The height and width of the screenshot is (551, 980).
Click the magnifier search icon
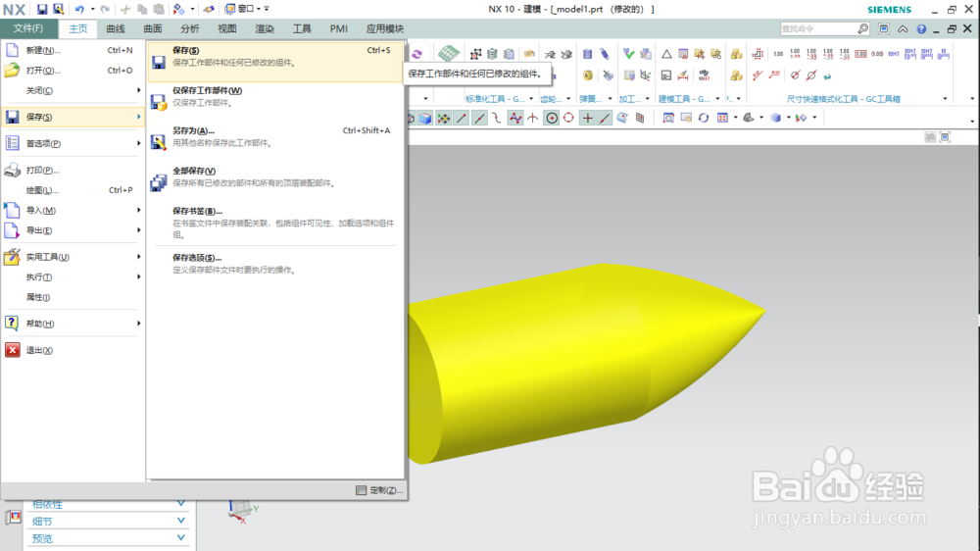click(x=863, y=28)
